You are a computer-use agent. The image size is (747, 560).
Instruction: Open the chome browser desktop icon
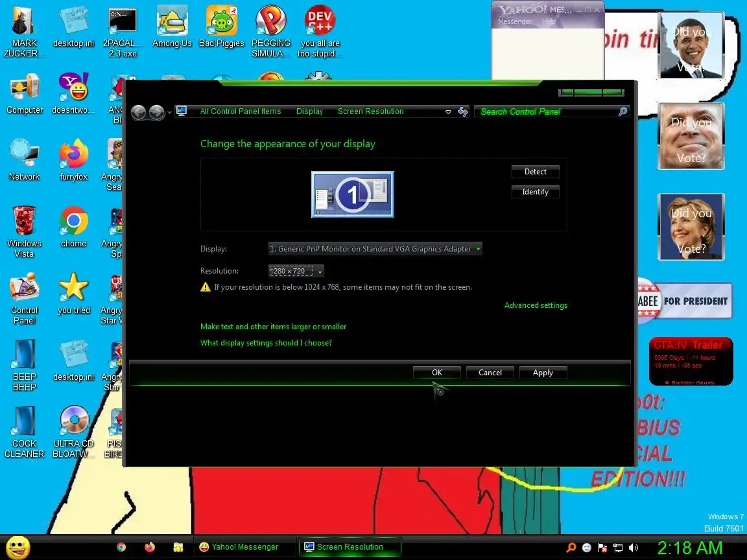(73, 227)
